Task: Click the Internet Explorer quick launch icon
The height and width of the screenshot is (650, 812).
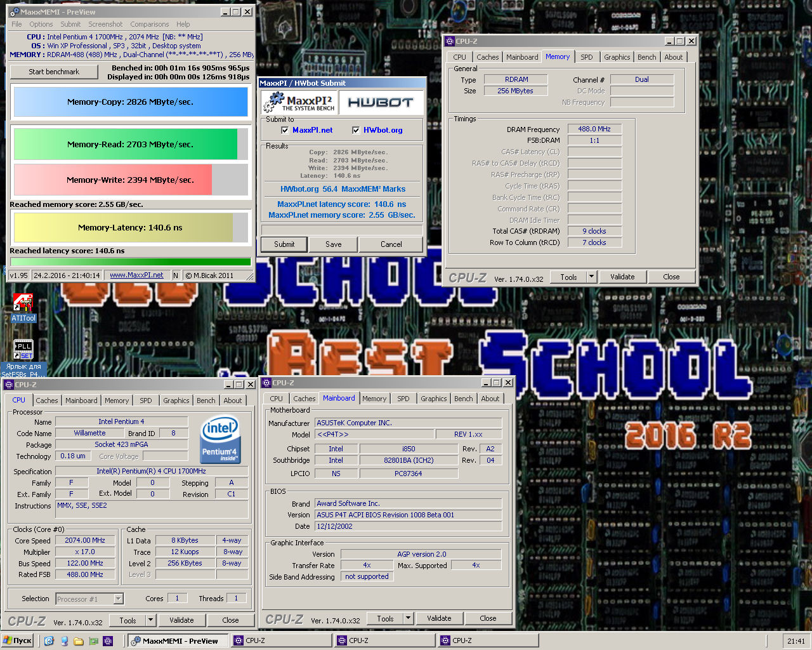Action: tap(49, 641)
